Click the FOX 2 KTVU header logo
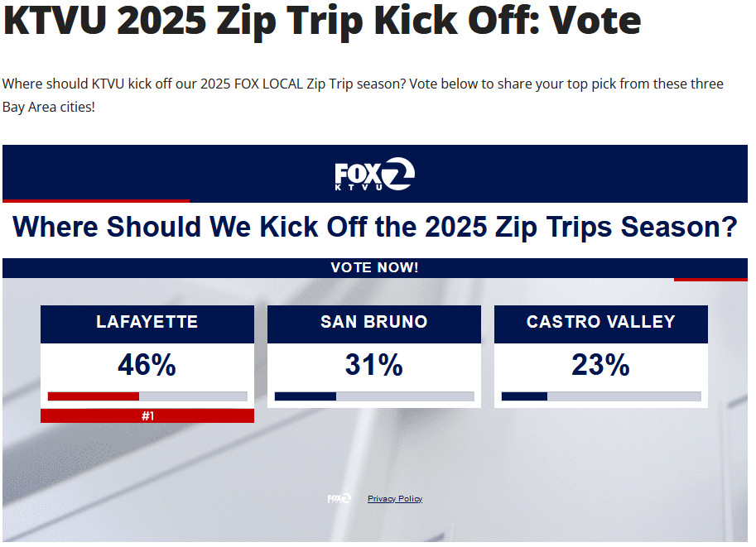 click(374, 175)
